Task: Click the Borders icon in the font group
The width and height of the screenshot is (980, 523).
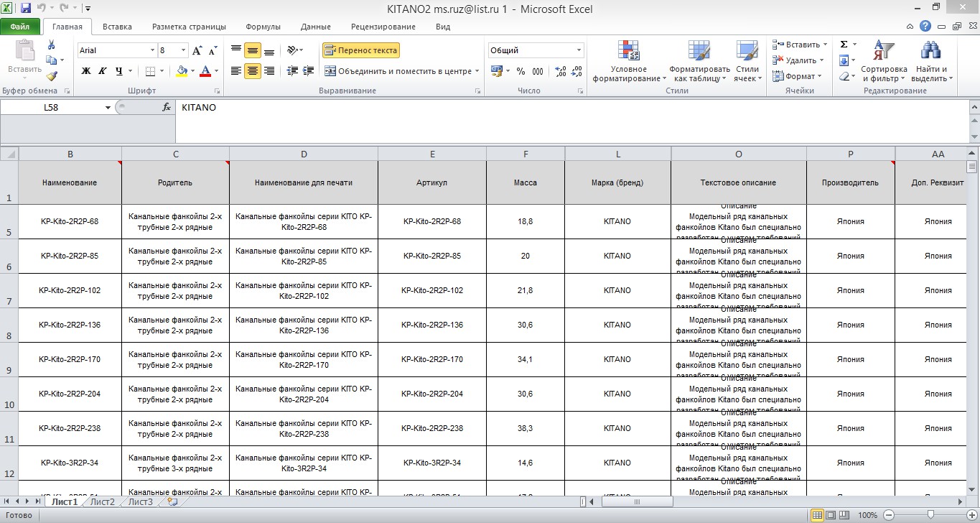Action: pyautogui.click(x=150, y=71)
